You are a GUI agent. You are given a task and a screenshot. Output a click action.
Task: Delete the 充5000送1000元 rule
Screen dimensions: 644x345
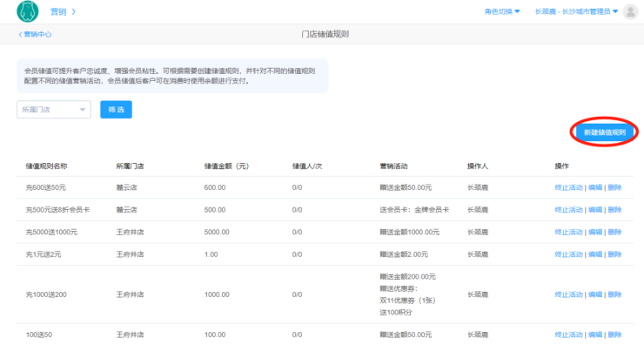(x=614, y=232)
